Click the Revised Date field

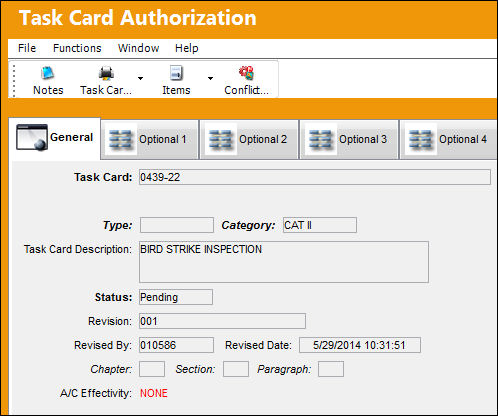pos(360,345)
